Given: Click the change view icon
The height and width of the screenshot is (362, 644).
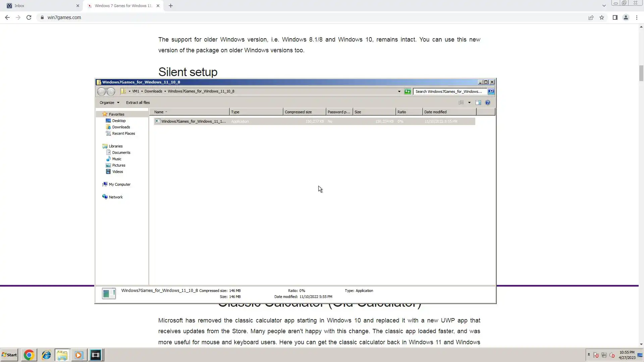Looking at the screenshot, I should point(461,103).
